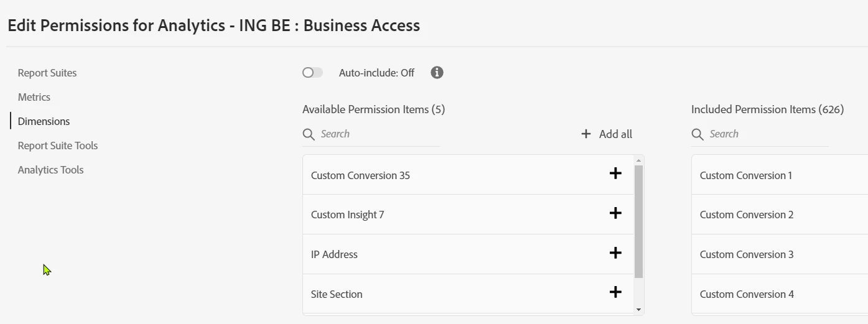
Task: Click the Add all button
Action: pos(607,134)
